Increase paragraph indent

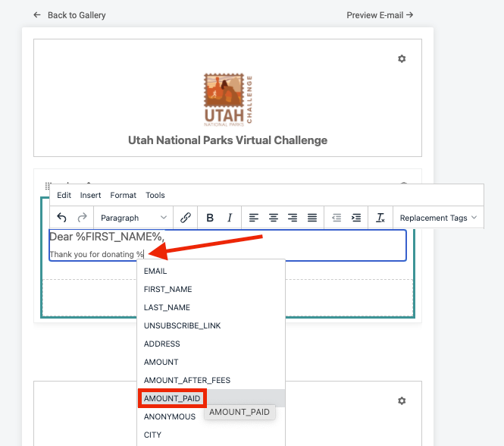356,218
